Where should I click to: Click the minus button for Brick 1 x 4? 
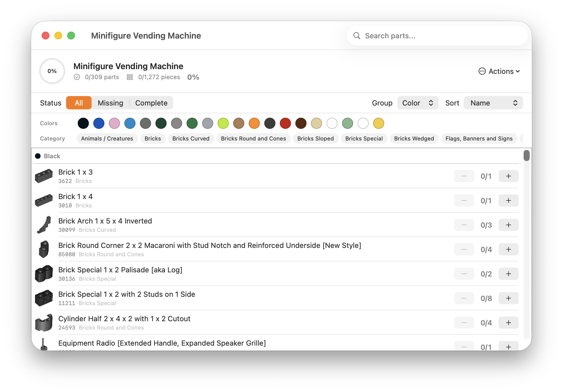(x=464, y=200)
